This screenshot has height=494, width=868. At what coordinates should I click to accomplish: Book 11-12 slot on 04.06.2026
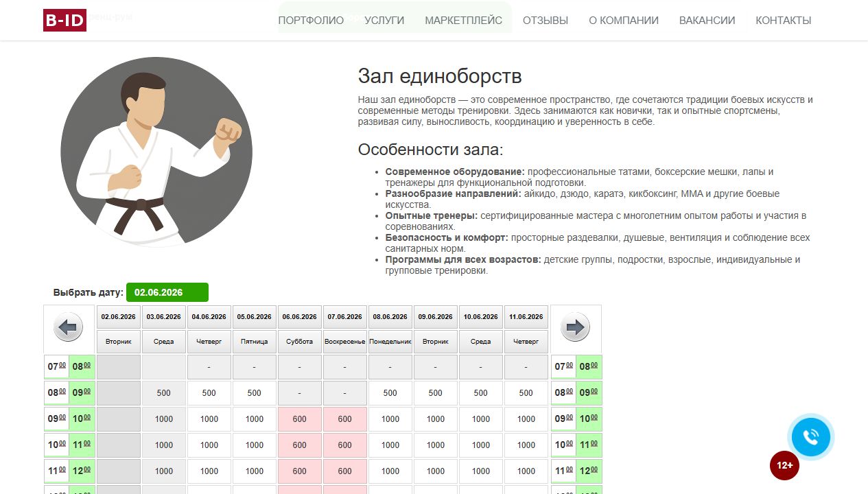pyautogui.click(x=209, y=471)
